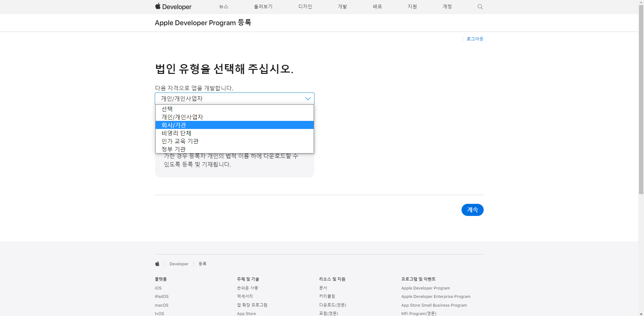The image size is (644, 316).
Task: Open the tvOS footer link
Action: click(x=159, y=314)
